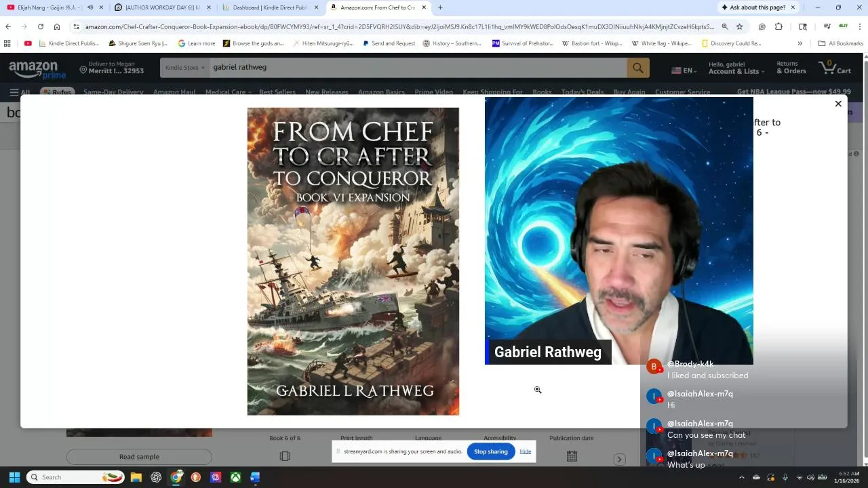Open the taskbar clock showing 6:52 AM
Screen dimensions: 868x488
tap(847, 477)
